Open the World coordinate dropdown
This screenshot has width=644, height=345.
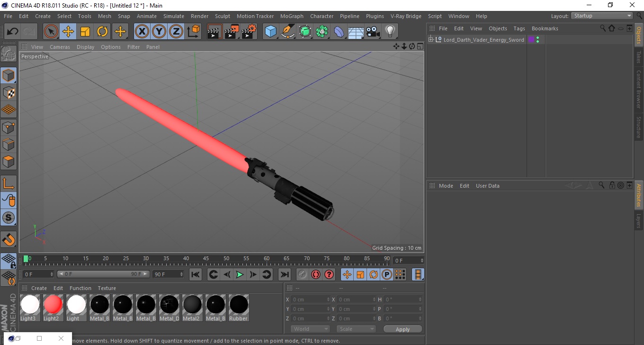click(x=310, y=329)
